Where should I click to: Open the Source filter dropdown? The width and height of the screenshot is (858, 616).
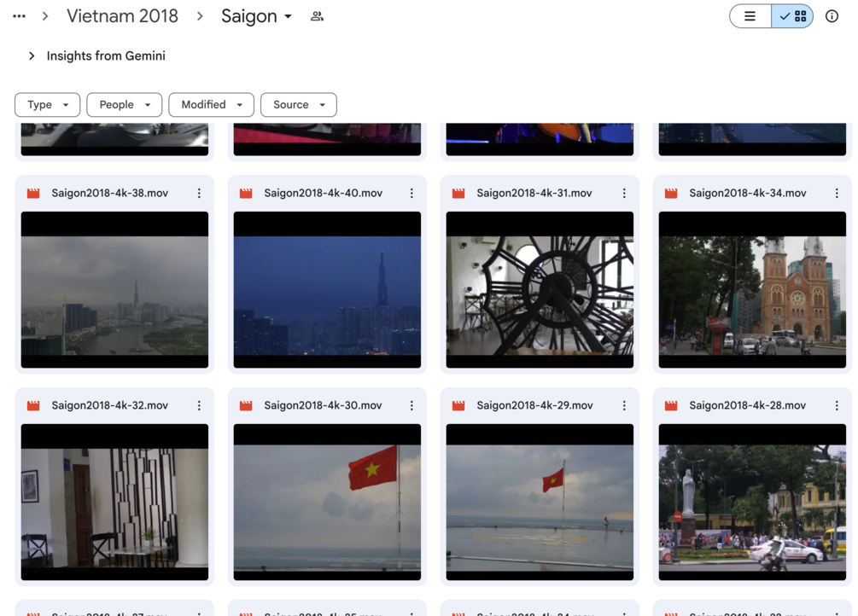[x=299, y=104]
